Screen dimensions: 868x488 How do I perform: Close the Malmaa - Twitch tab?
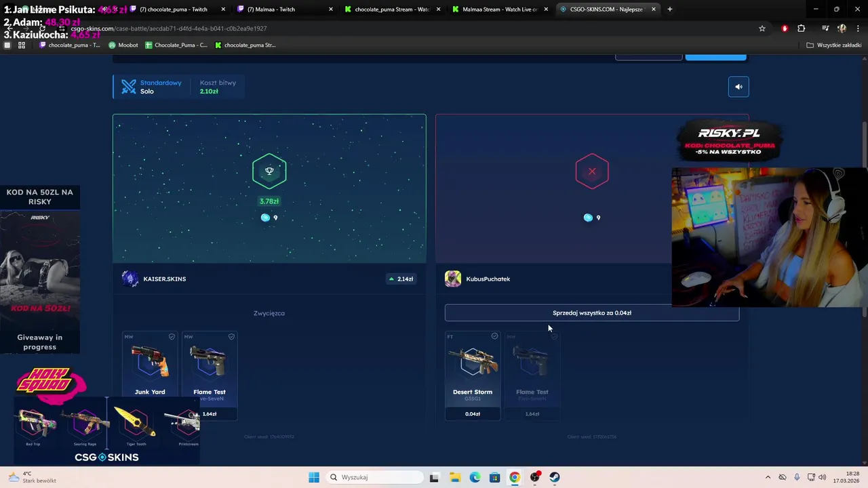(x=331, y=9)
